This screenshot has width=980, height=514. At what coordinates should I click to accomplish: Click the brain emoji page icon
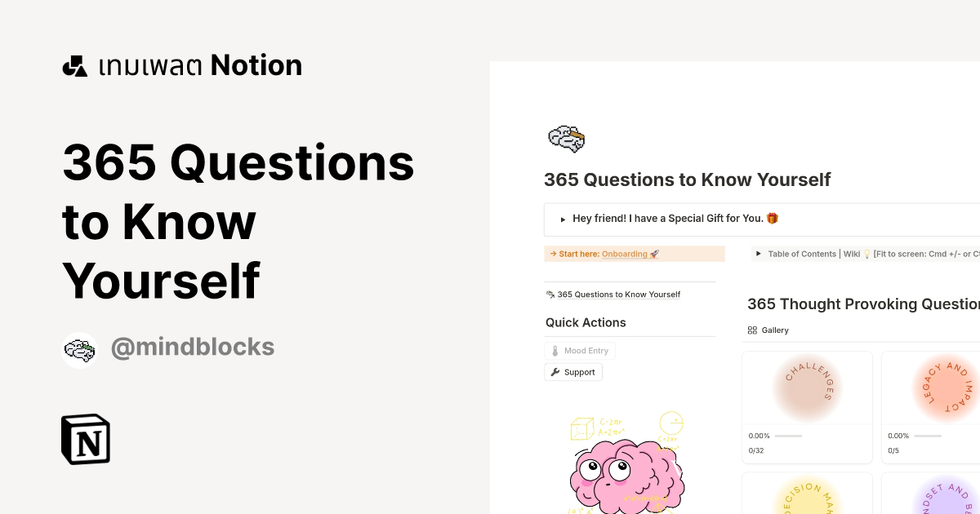tap(566, 139)
